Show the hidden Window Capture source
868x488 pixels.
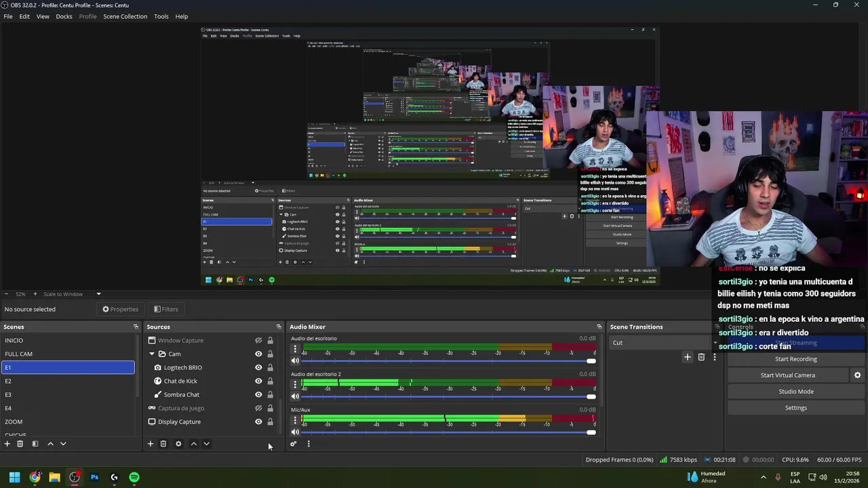(258, 340)
